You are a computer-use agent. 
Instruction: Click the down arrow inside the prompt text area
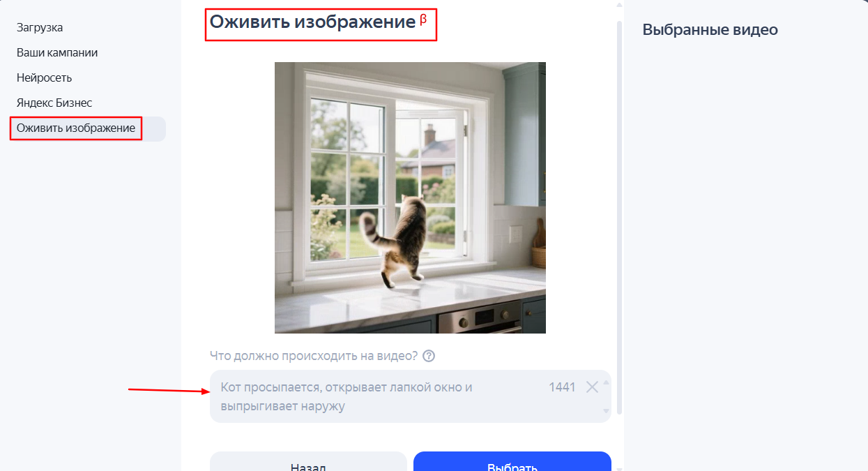606,411
